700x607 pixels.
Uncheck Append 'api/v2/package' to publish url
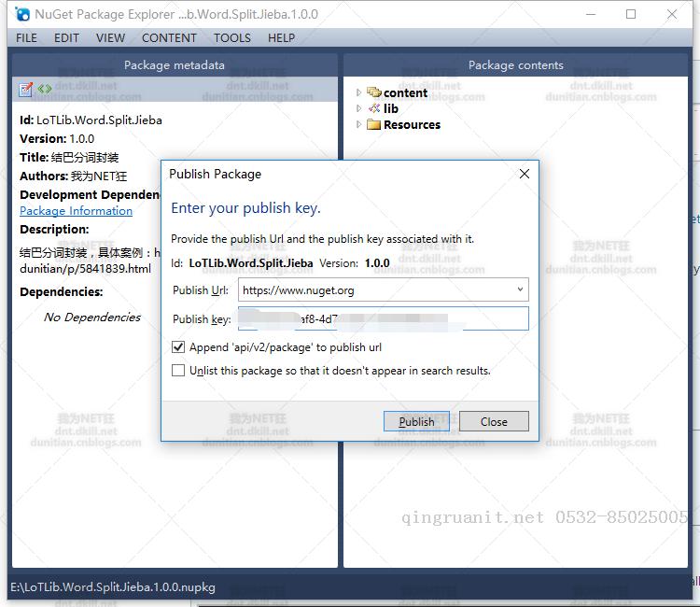178,346
